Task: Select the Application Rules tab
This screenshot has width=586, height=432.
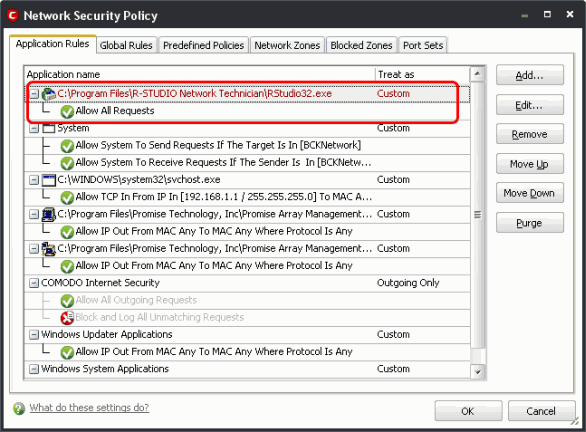Action: (x=53, y=44)
